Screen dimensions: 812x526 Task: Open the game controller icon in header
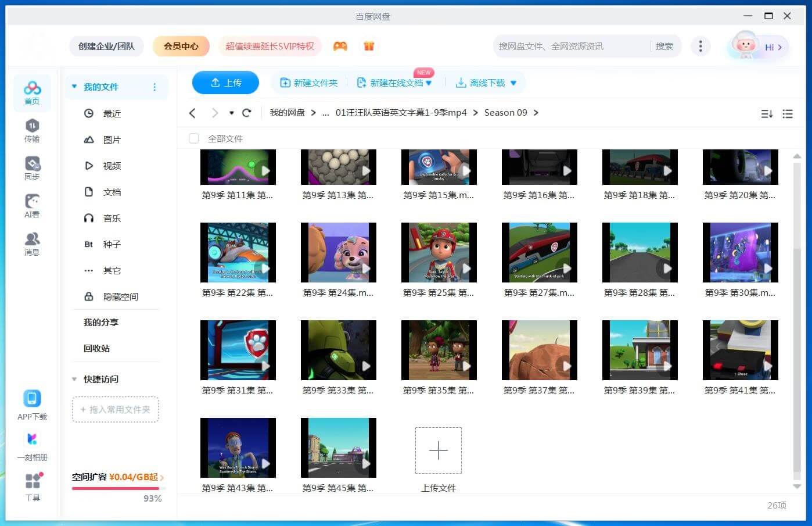[340, 46]
